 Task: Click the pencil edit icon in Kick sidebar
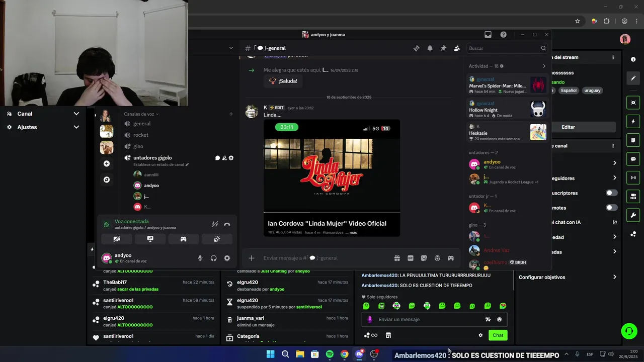[x=633, y=78]
